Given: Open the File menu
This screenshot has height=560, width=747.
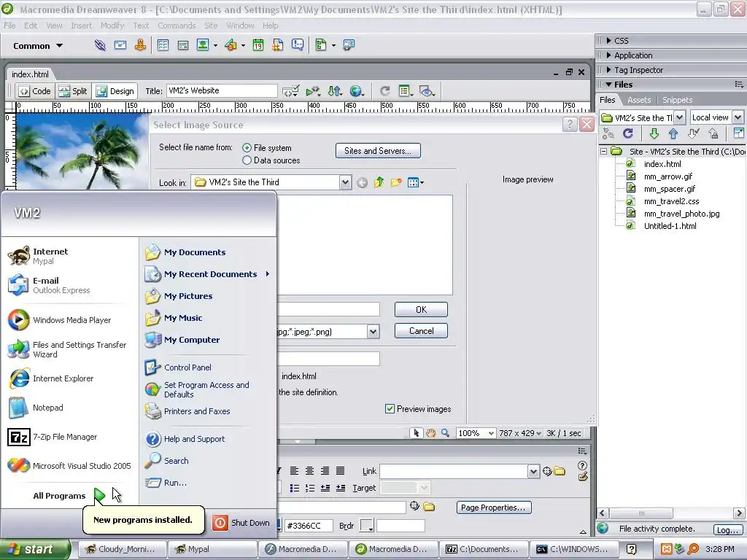Looking at the screenshot, I should [9, 26].
